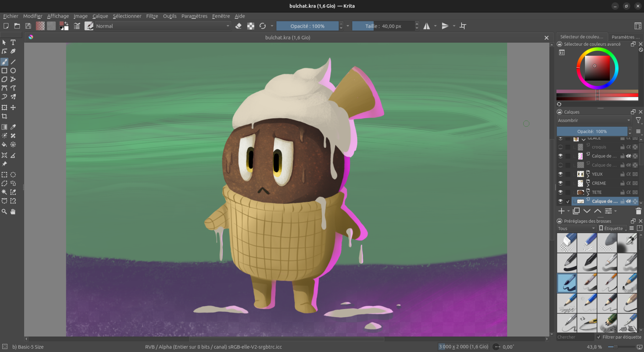The image size is (644, 352).
Task: Open the Calque menu
Action: pyautogui.click(x=100, y=16)
